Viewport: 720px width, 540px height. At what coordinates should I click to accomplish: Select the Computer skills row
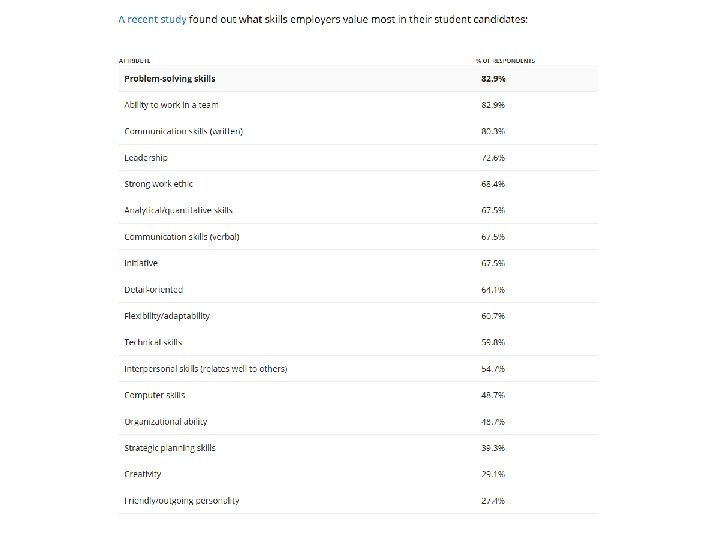click(155, 395)
